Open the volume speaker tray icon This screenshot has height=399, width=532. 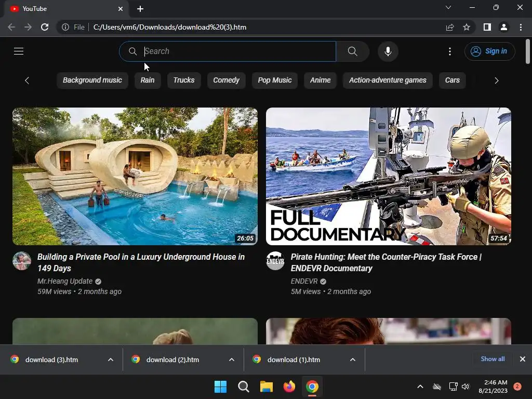pos(465,387)
